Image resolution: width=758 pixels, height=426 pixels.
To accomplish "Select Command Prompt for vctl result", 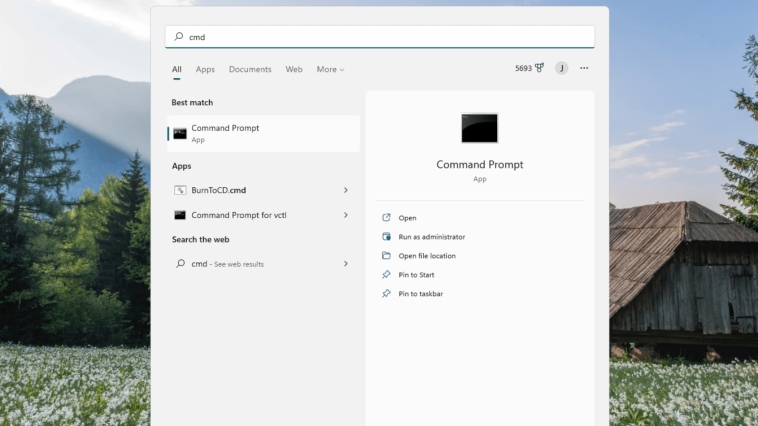I will coord(263,215).
